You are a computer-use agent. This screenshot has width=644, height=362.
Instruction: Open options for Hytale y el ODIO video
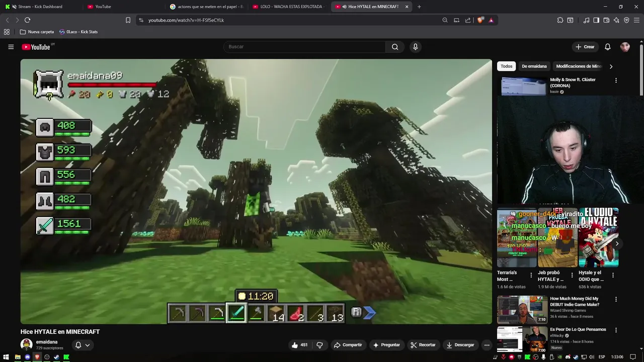coord(613,276)
